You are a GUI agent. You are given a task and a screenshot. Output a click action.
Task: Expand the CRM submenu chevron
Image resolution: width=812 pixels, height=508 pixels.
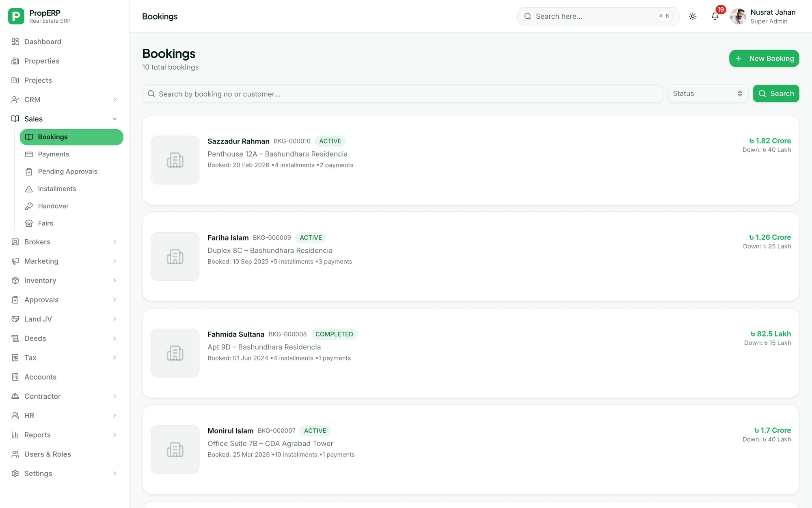tap(114, 100)
